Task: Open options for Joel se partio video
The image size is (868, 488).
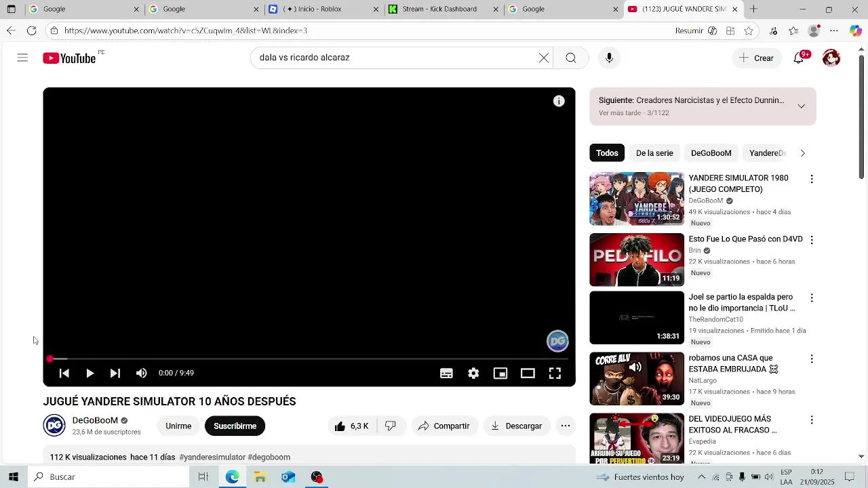Action: point(812,298)
